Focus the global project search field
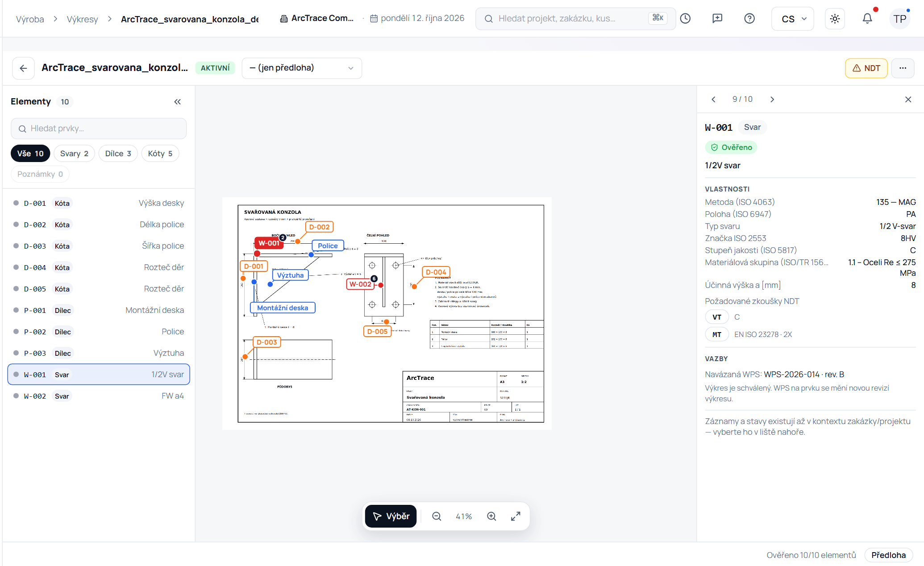The width and height of the screenshot is (924, 566). tap(575, 19)
